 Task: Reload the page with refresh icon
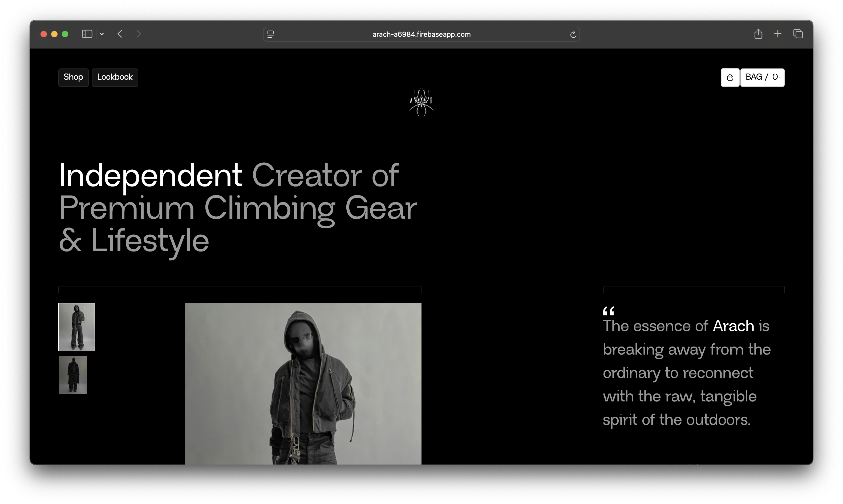(573, 34)
